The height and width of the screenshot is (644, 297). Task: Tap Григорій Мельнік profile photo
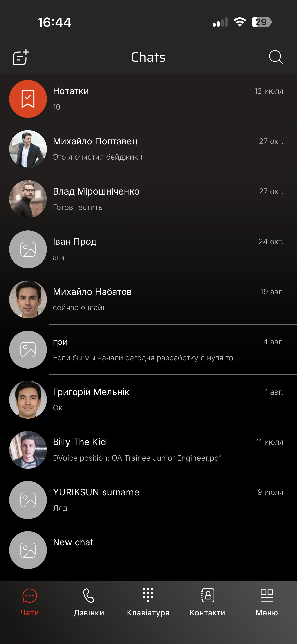pos(28,400)
